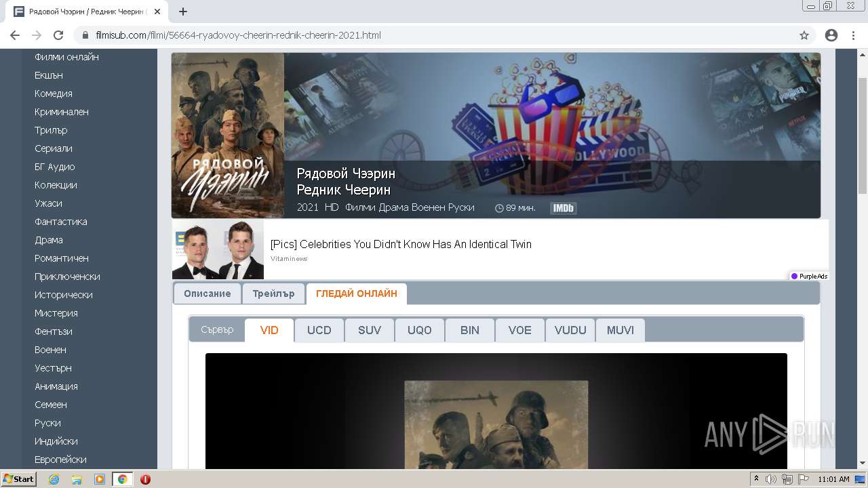Viewport: 868px width, 488px height.
Task: Select the ГЛЕДАЙ ОНЛАЙН tab
Action: pos(357,293)
